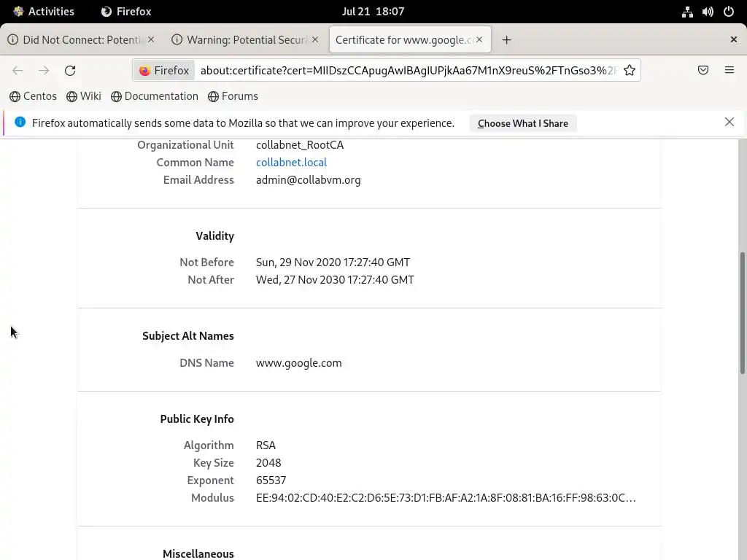
Task: Open the Save to Pocket icon
Action: click(703, 71)
